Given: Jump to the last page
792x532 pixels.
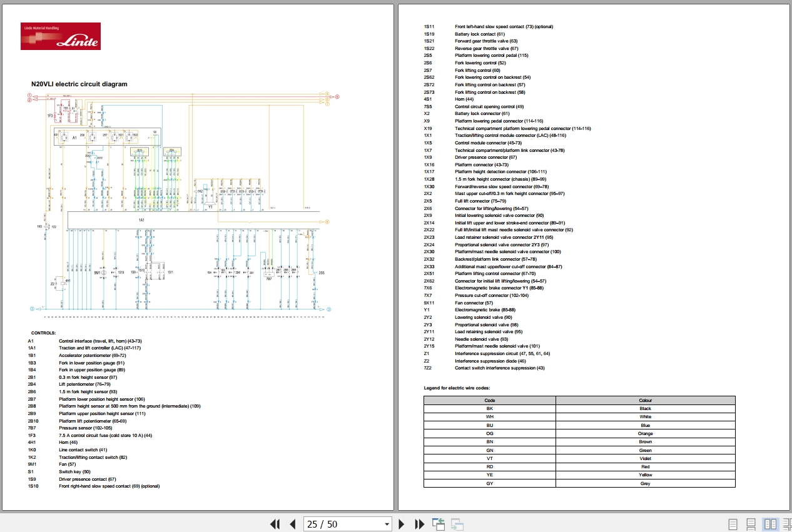Looking at the screenshot, I should coord(420,524).
